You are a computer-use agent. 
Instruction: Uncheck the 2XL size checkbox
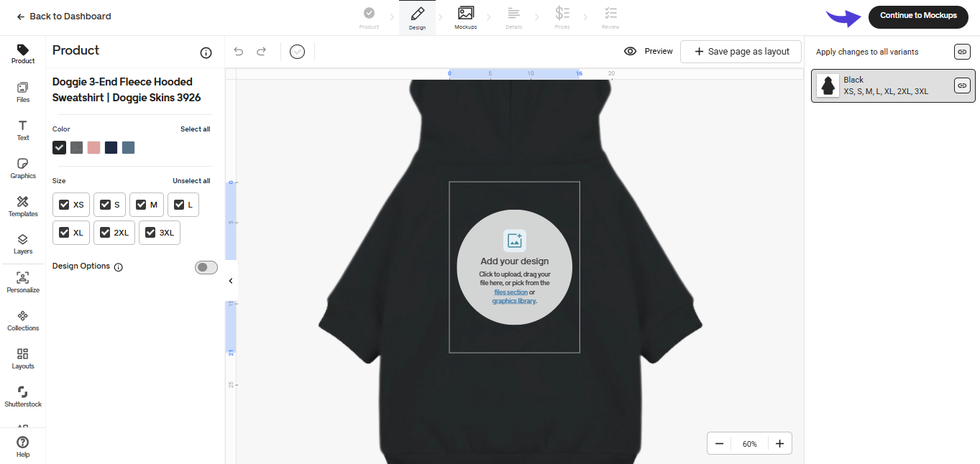click(105, 233)
